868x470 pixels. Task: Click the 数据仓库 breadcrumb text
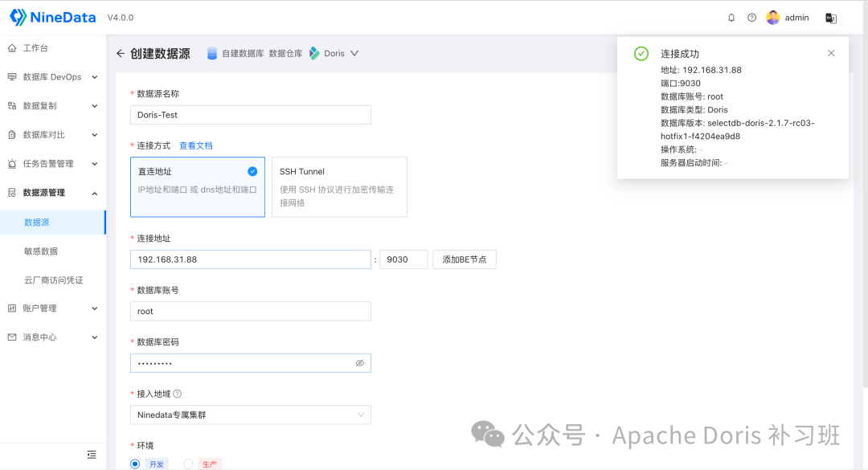(x=285, y=53)
